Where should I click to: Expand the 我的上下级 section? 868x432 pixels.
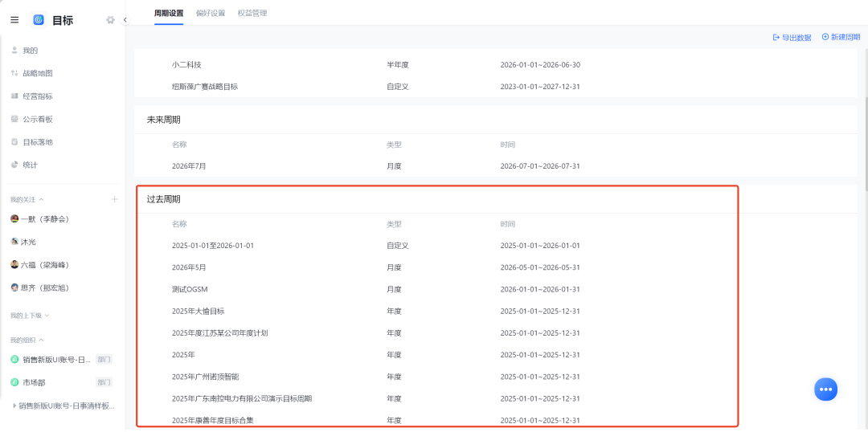[x=47, y=316]
